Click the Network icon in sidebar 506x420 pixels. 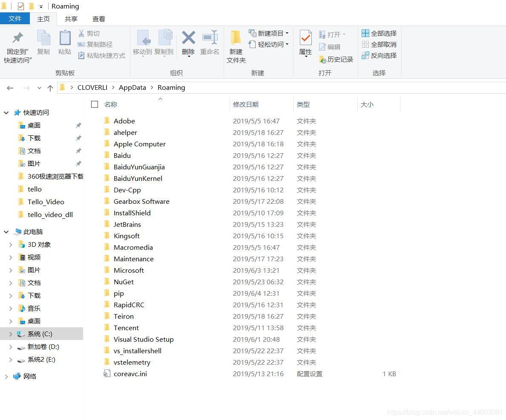coord(17,376)
